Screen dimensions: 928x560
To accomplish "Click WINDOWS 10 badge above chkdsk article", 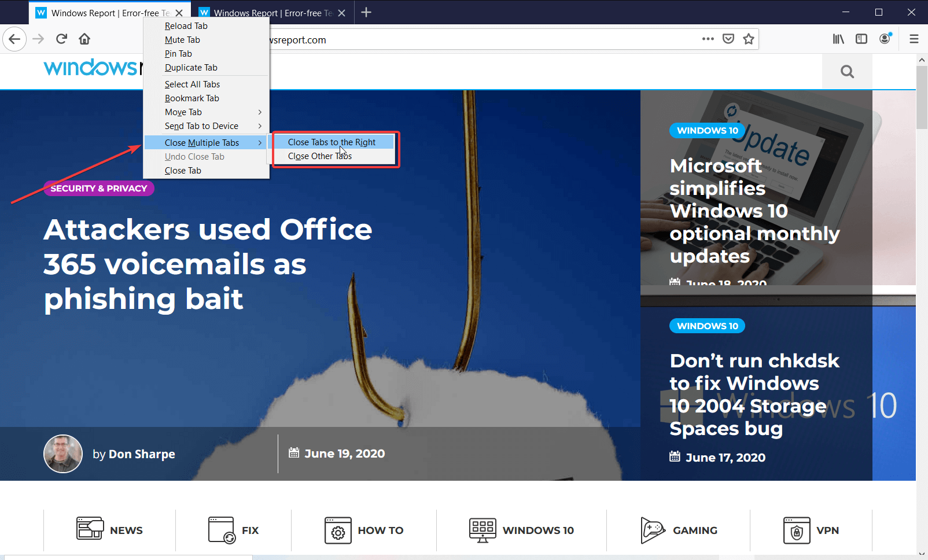I will (707, 326).
